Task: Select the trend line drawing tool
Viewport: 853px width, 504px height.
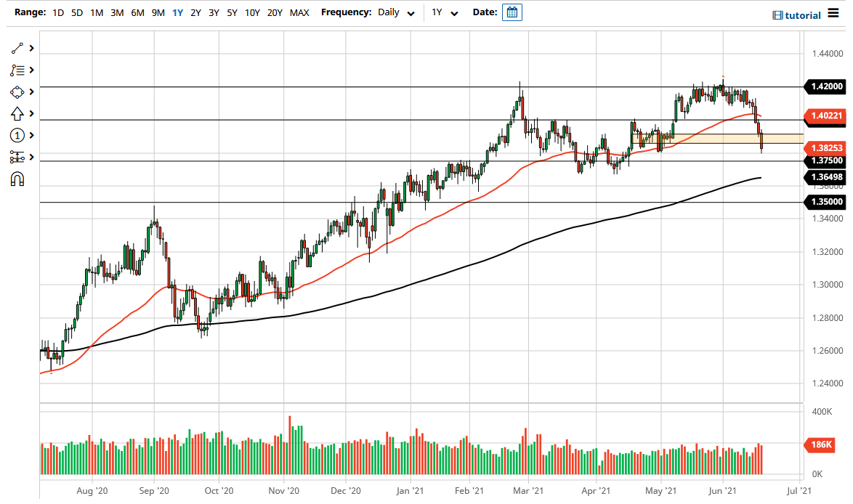Action: [17, 48]
